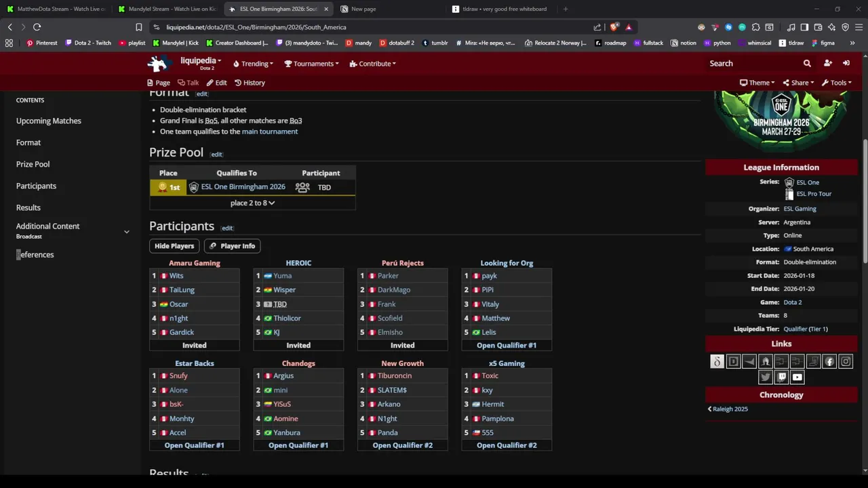This screenshot has width=868, height=488.
Task: Open the Twitch link in Links
Action: pos(781,378)
